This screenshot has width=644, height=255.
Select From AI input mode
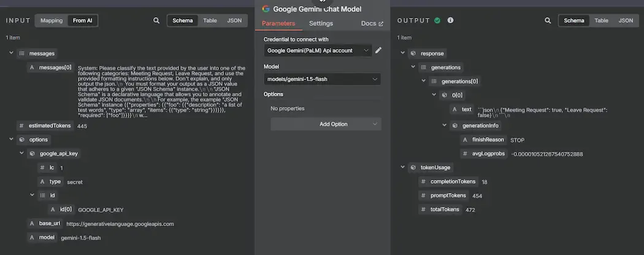pos(83,20)
